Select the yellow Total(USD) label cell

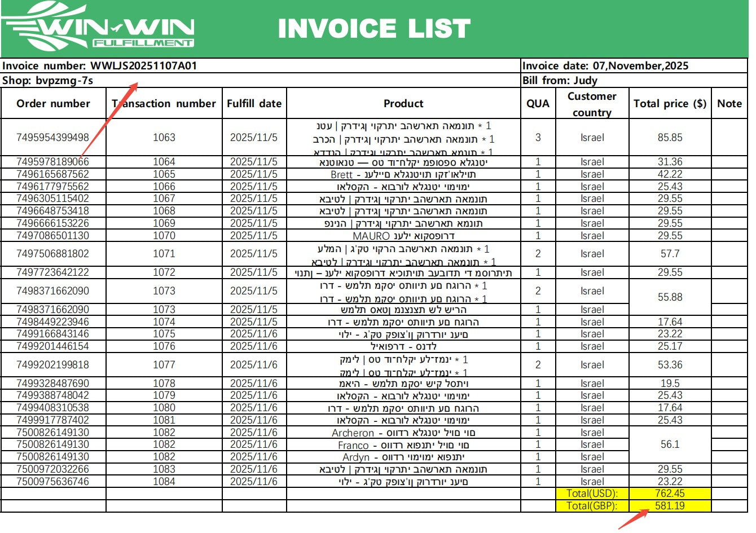(592, 494)
